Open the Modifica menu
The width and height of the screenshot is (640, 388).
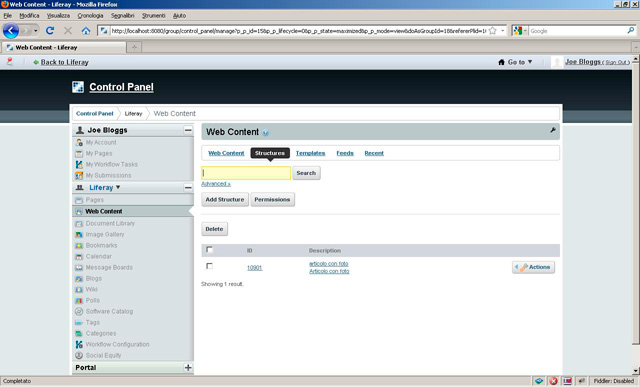[x=29, y=16]
